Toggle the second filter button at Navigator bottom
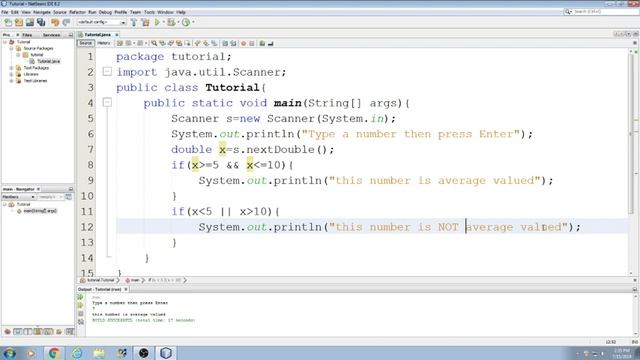Viewport: 640px width, 360px height. 18,331
